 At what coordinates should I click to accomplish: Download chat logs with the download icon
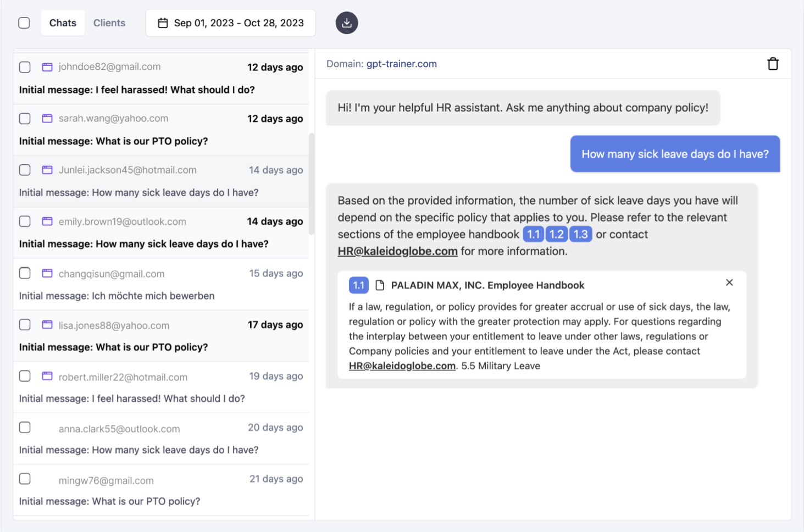(x=347, y=23)
